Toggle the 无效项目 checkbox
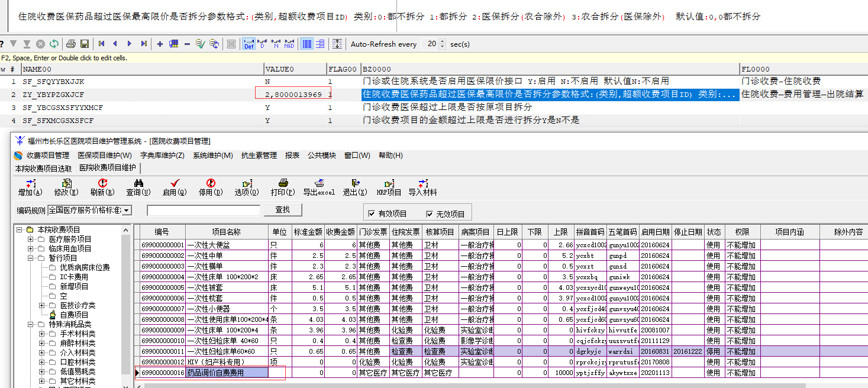868x388 pixels. [x=430, y=214]
